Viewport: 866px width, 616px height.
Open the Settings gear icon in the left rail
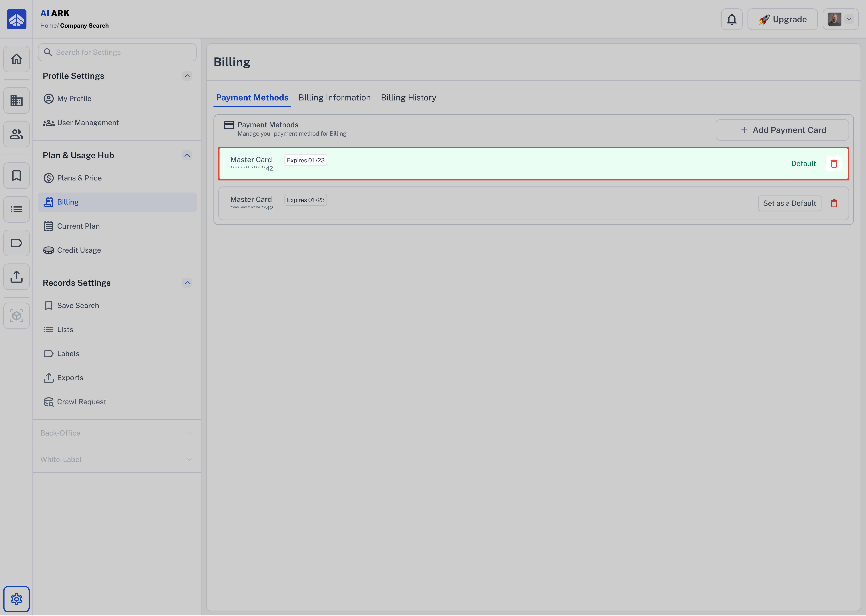[x=16, y=599]
